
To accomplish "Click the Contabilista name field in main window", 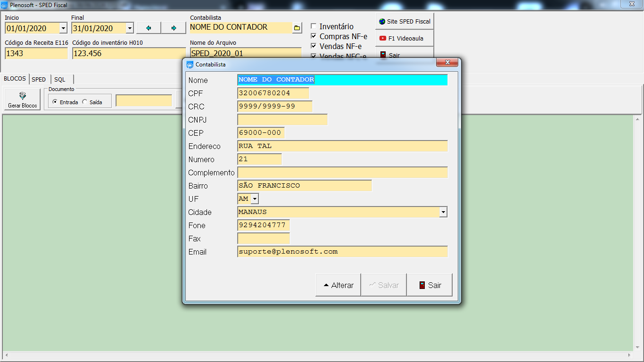I will click(x=241, y=28).
